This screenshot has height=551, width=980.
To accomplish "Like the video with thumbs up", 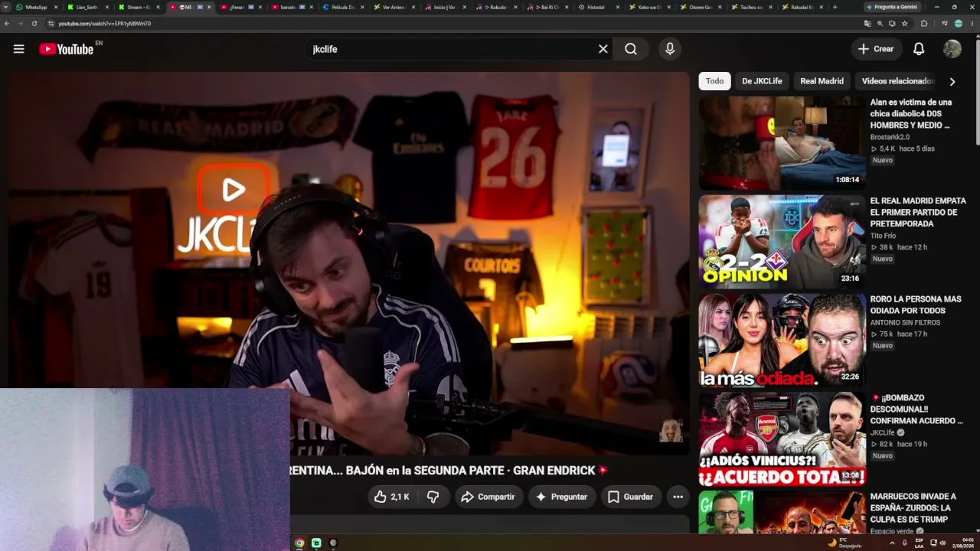I will pos(392,497).
